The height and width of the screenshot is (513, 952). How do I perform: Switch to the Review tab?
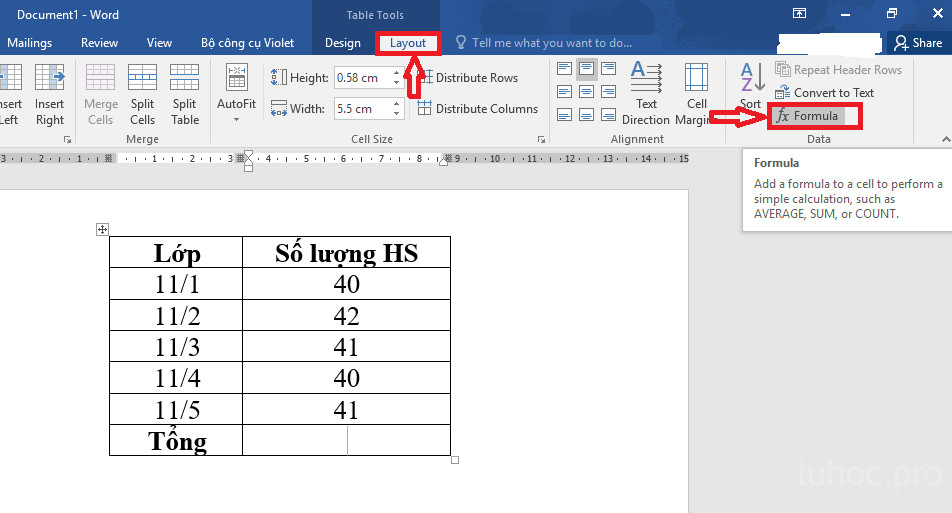click(99, 43)
